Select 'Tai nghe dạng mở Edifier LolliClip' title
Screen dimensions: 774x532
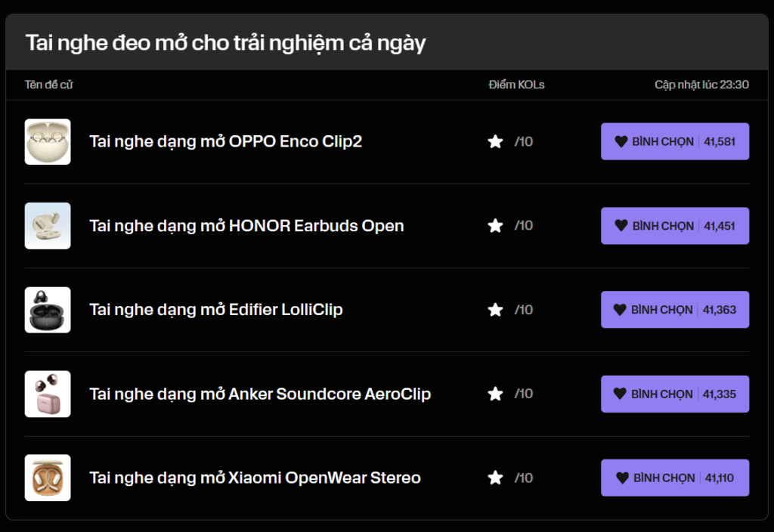(x=215, y=310)
